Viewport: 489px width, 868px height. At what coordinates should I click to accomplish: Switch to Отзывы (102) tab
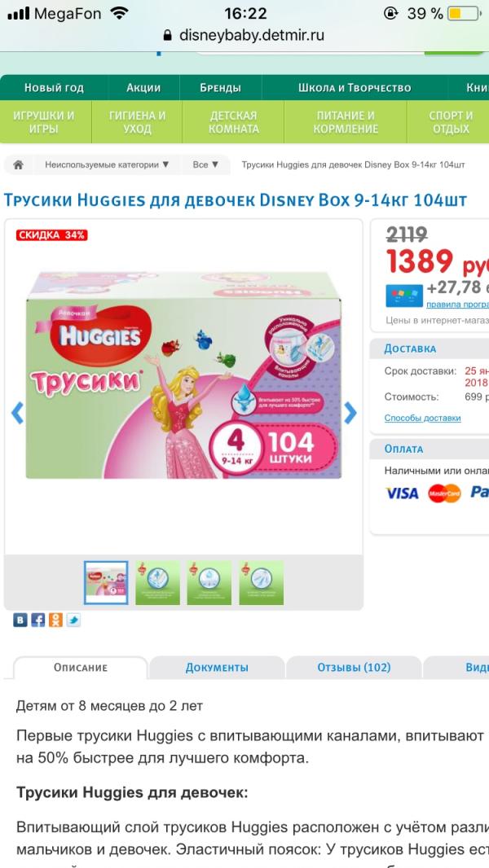354,668
